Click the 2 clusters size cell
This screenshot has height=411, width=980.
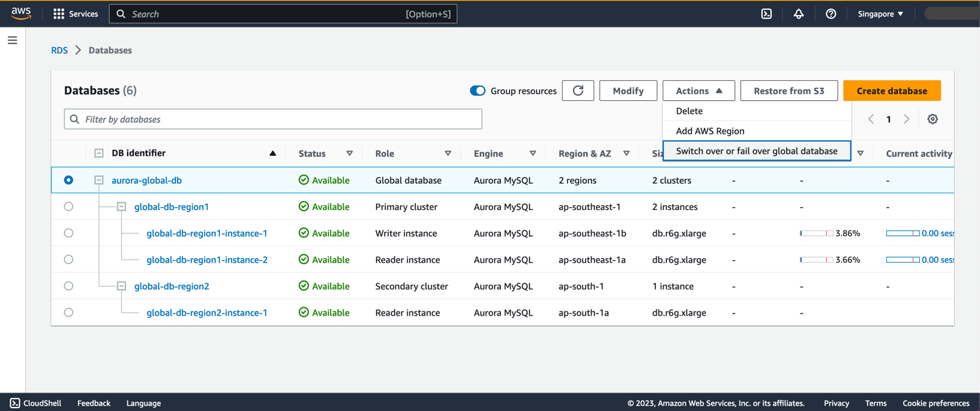point(672,180)
